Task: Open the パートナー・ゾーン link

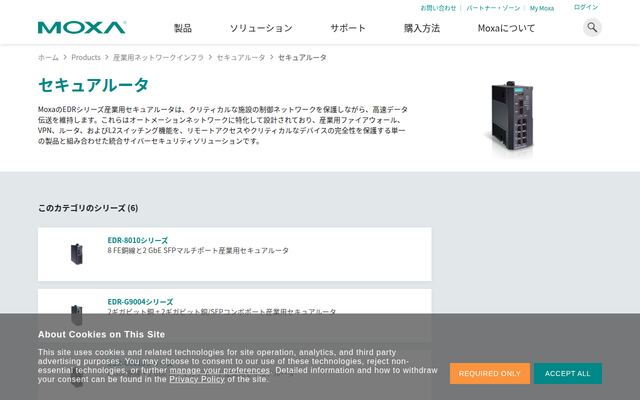Action: coord(493,8)
